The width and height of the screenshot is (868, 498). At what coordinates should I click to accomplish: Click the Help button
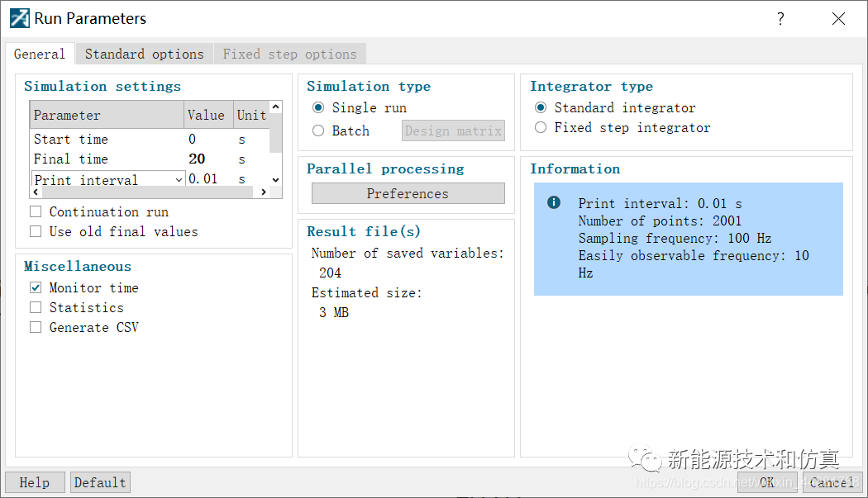coord(35,482)
